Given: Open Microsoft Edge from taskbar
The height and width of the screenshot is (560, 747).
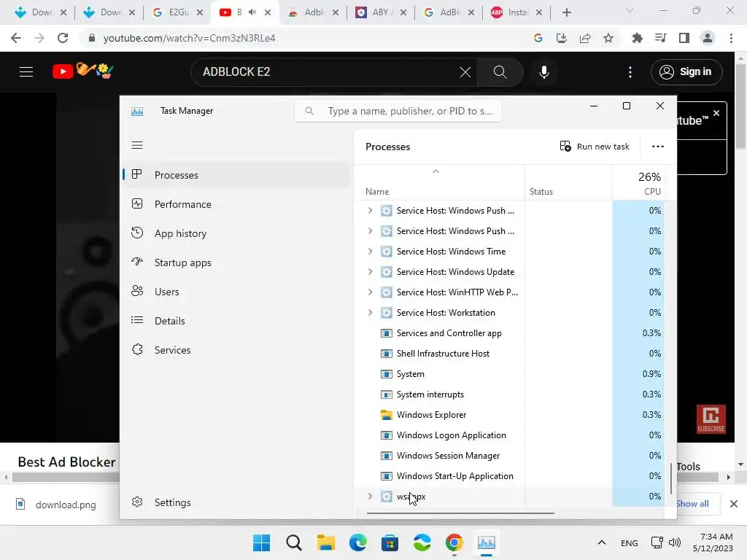Looking at the screenshot, I should (357, 542).
